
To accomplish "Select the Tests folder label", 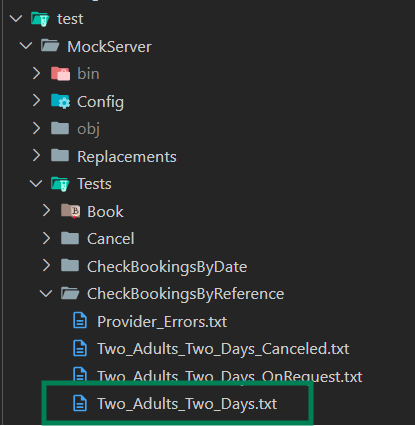I will (94, 184).
